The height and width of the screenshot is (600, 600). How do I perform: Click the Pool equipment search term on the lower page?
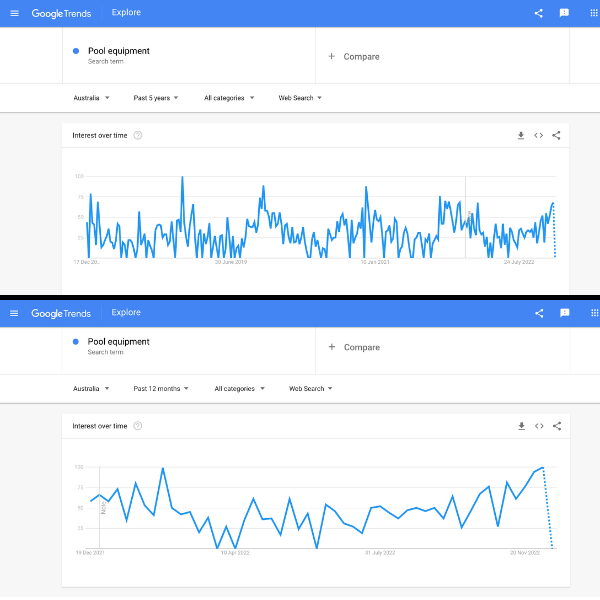(118, 342)
